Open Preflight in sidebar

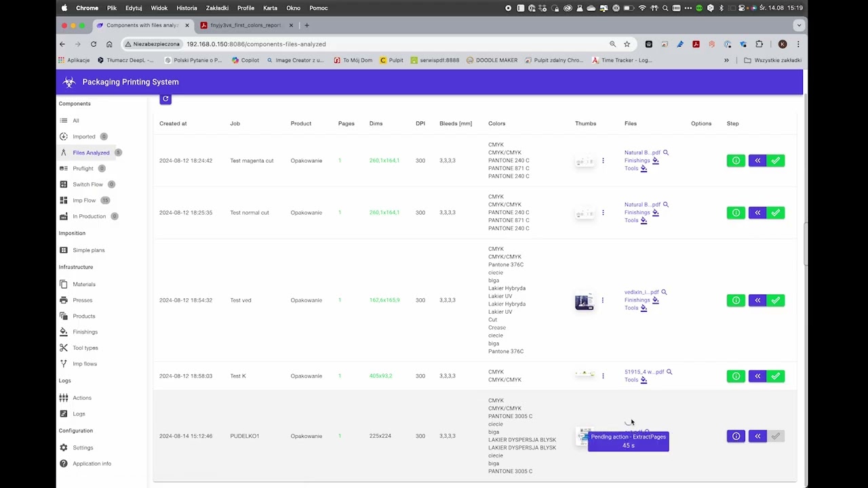pyautogui.click(x=83, y=169)
